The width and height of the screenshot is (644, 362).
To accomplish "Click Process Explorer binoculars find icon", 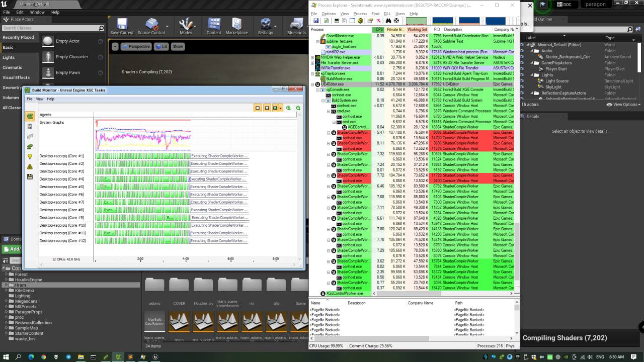I will 388,21.
